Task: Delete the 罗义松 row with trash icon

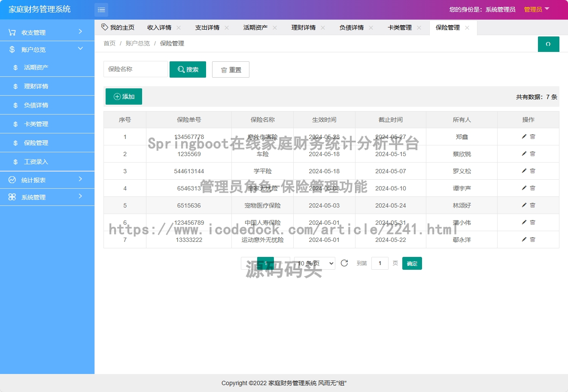Action: [533, 171]
